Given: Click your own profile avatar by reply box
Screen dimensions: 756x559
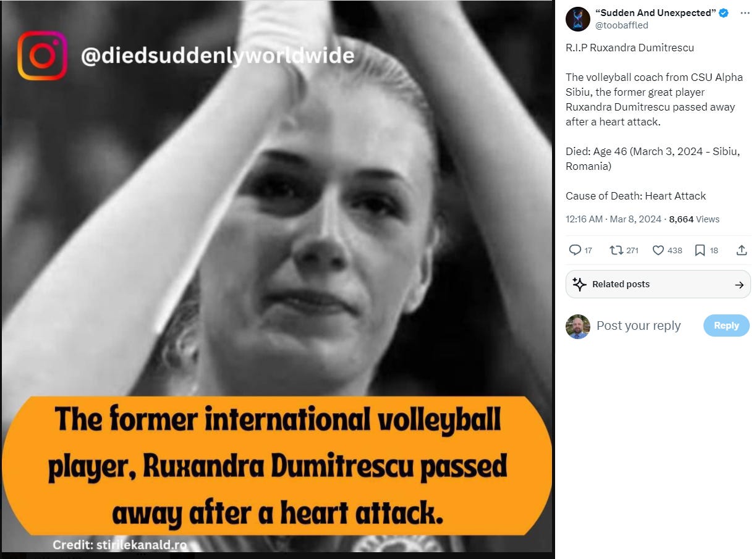Looking at the screenshot, I should click(578, 327).
